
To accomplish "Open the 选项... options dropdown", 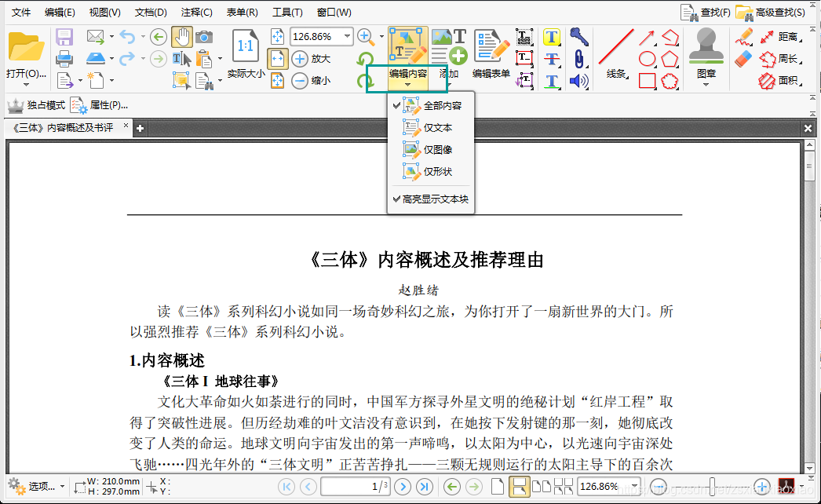I will (37, 486).
